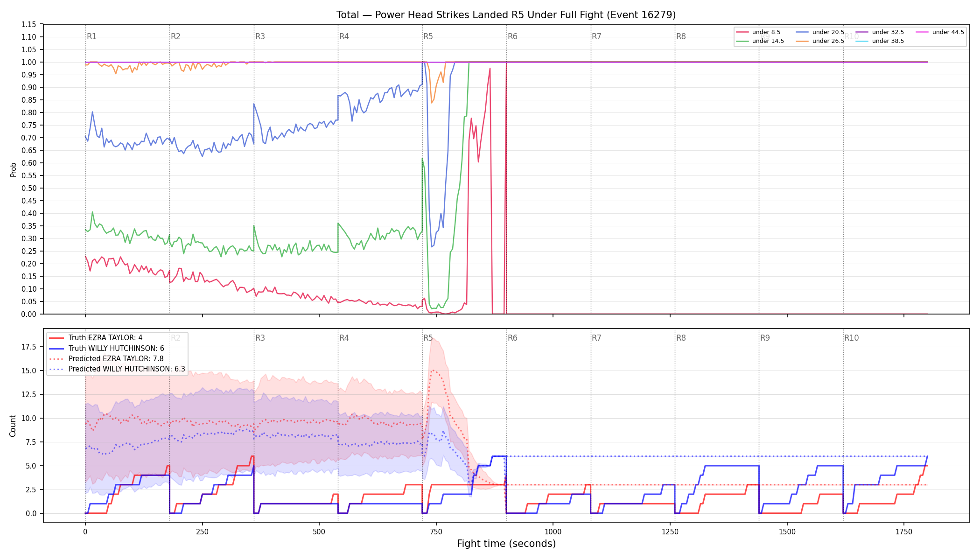Click the R5 round marker in the count chart
Screen dimensions: 980x560
click(x=428, y=338)
